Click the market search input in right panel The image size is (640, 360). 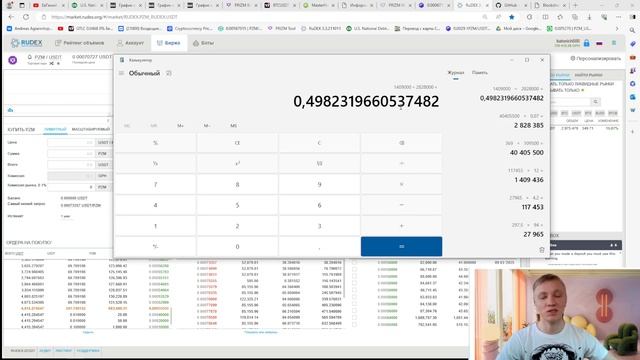pyautogui.click(x=570, y=101)
